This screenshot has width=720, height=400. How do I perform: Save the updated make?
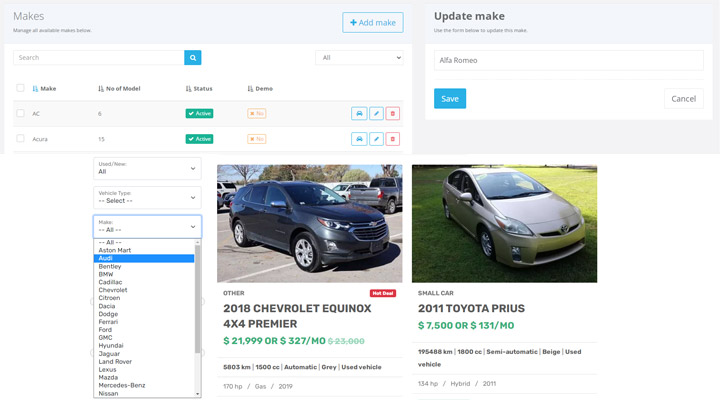(x=450, y=98)
